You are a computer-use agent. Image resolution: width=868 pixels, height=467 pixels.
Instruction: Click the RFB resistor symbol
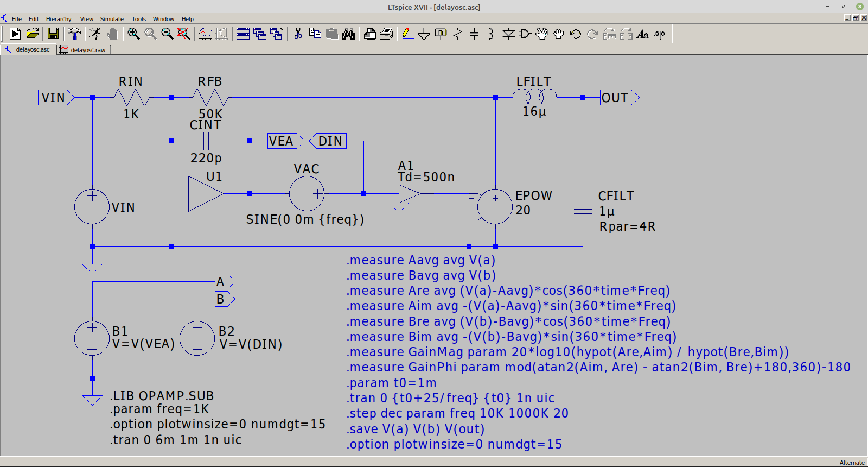tap(210, 98)
